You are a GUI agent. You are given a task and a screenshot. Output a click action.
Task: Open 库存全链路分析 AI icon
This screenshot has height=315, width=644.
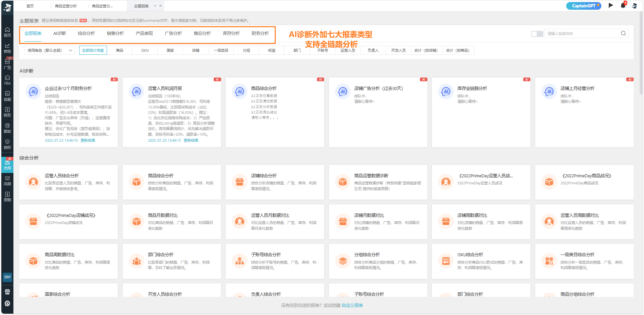tap(446, 91)
